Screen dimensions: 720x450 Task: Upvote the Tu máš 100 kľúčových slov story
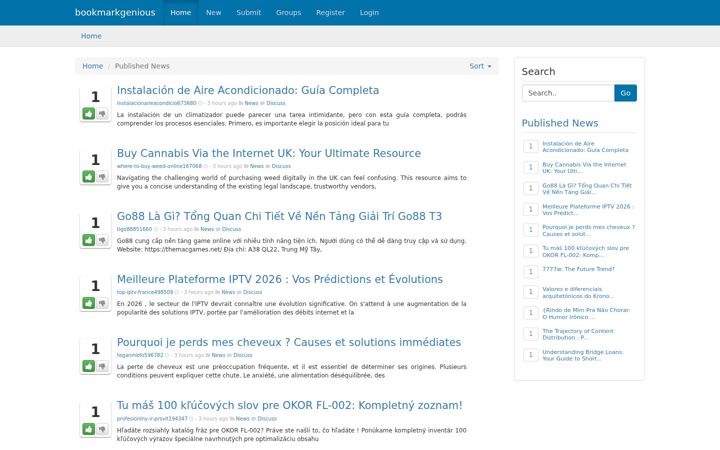pyautogui.click(x=89, y=429)
